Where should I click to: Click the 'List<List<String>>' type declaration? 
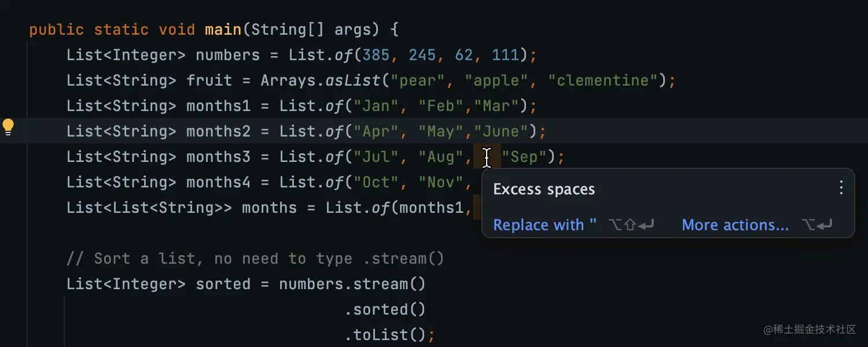pos(149,208)
